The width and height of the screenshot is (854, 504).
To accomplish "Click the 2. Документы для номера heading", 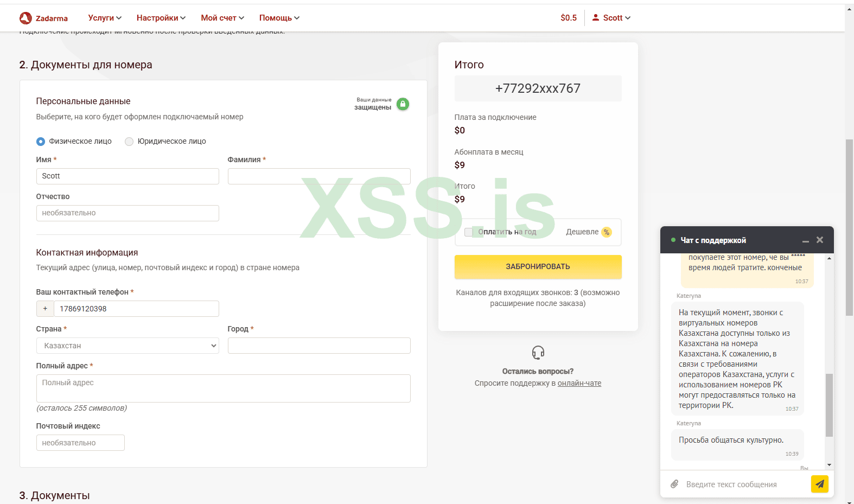I will coord(86,65).
